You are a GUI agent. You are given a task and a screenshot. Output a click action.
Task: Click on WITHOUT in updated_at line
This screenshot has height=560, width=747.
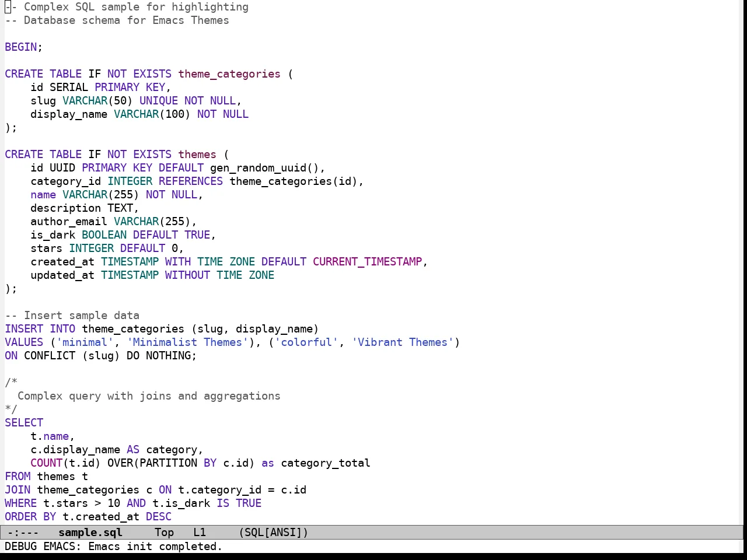coord(187,275)
